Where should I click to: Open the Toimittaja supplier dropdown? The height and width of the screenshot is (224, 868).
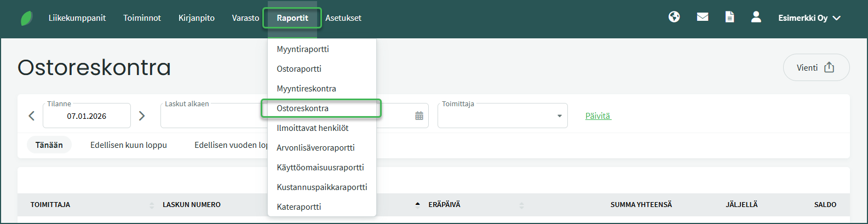pos(502,116)
